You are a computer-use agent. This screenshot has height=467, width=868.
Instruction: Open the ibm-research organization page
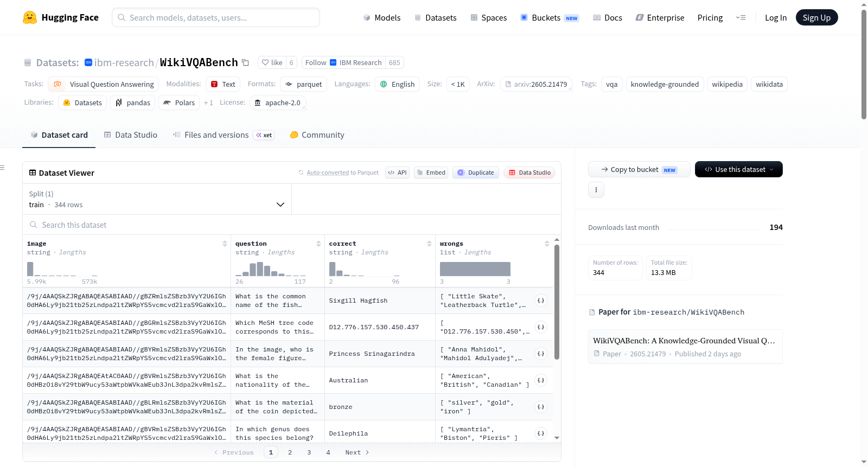(124, 62)
